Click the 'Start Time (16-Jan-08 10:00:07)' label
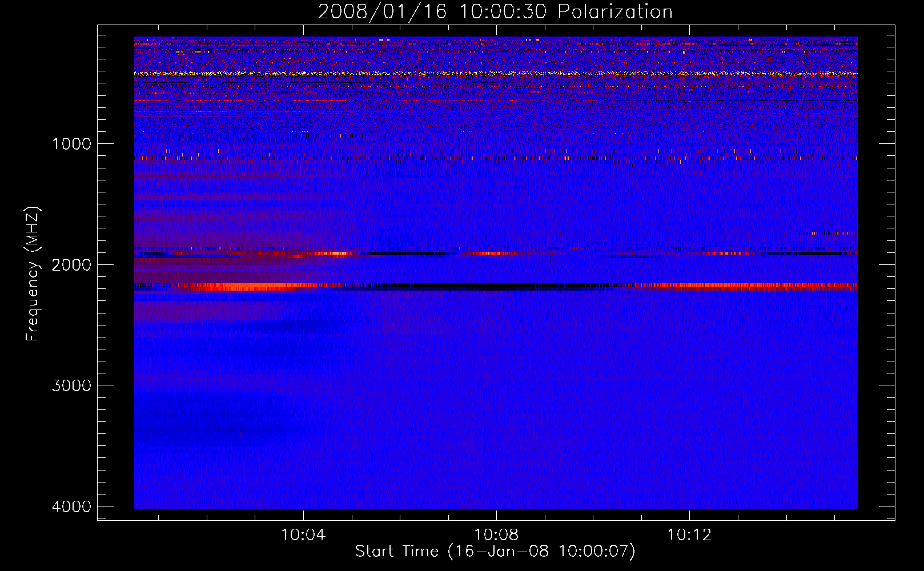 495,552
